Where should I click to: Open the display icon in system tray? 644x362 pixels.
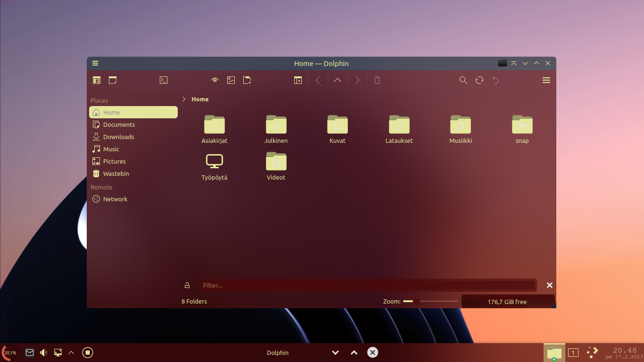[x=58, y=353]
